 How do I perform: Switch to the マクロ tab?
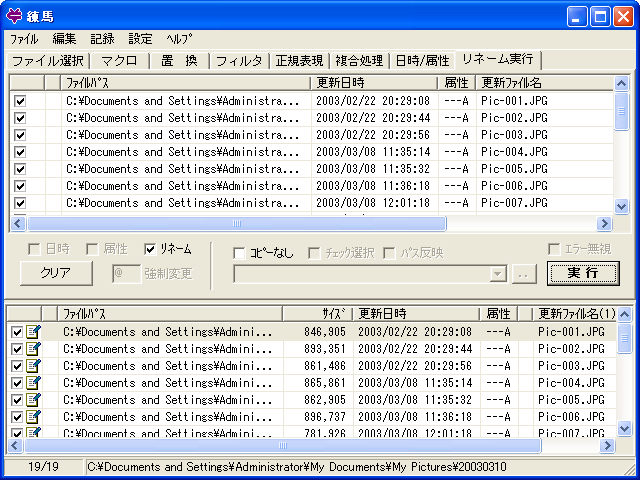pyautogui.click(x=119, y=61)
